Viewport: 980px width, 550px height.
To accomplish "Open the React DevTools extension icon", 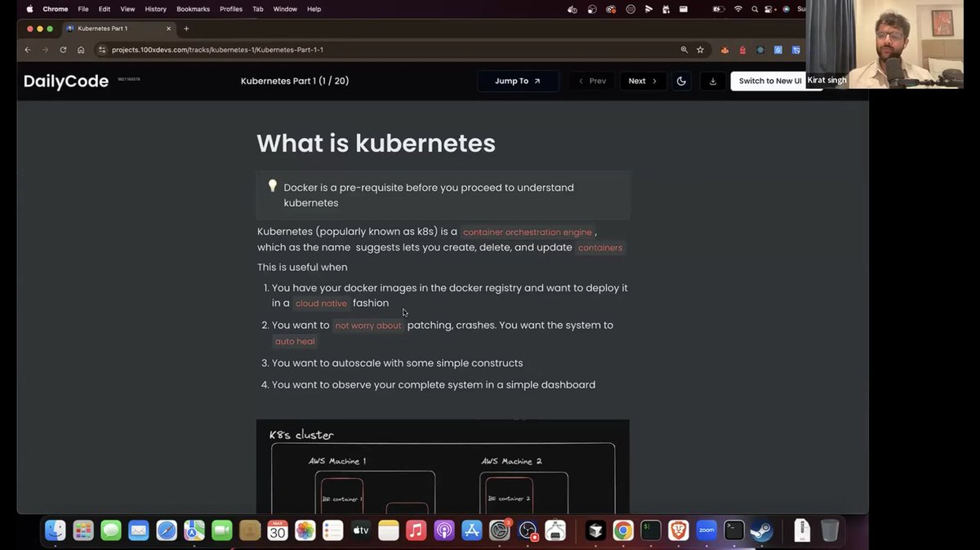I will pyautogui.click(x=760, y=50).
